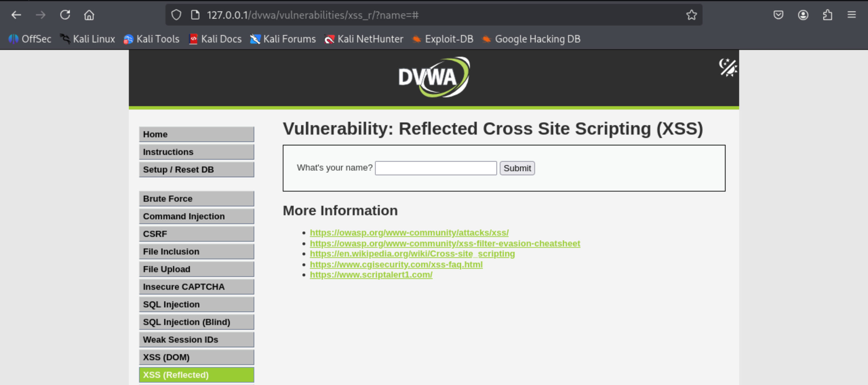Screen dimensions: 868x385
Task: Open the OWASP XSS filter evasion cheatsheet link
Action: [x=445, y=243]
